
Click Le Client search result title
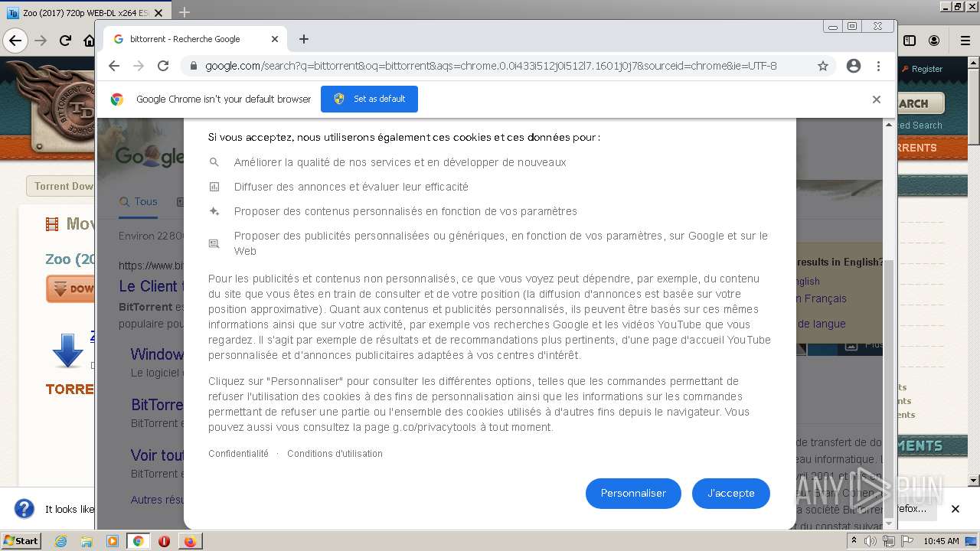point(152,286)
